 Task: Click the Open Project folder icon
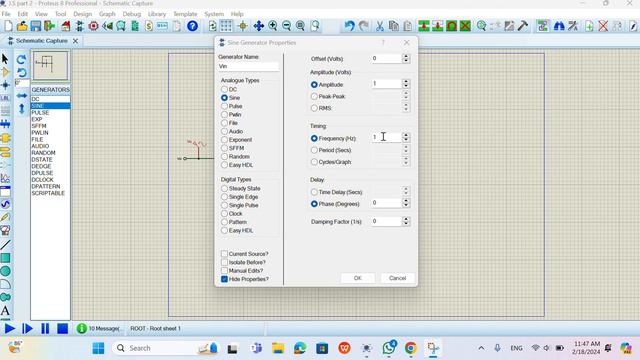pyautogui.click(x=22, y=26)
